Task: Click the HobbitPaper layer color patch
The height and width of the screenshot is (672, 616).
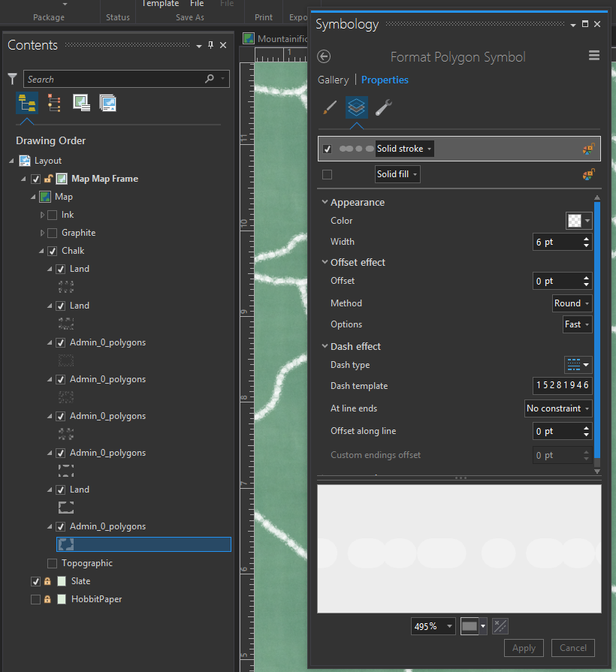Action: tap(62, 599)
